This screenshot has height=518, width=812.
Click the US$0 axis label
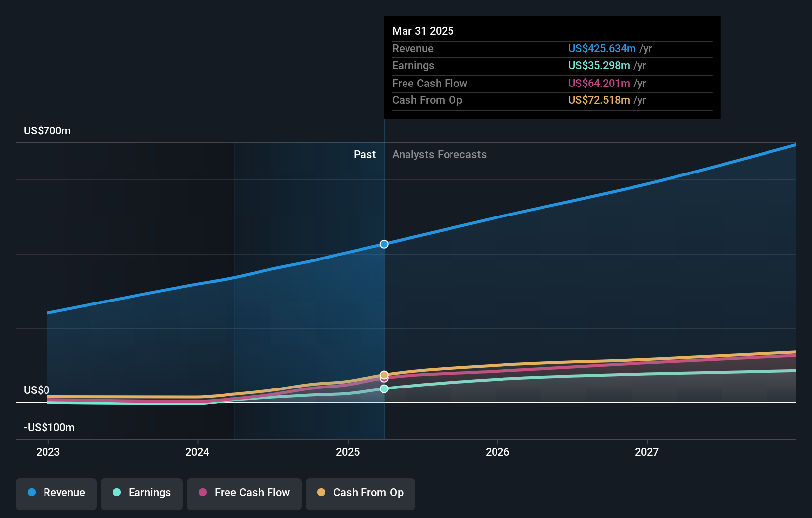[x=37, y=390]
